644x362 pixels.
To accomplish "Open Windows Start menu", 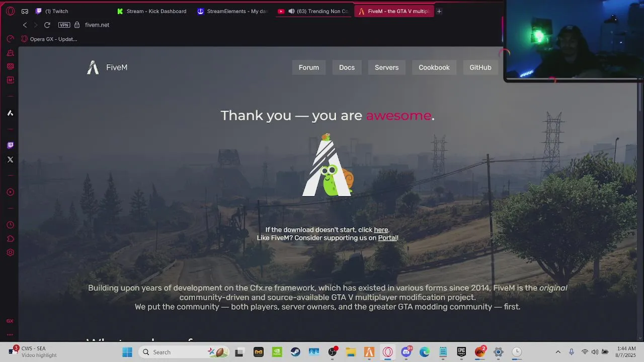I will 127,352.
